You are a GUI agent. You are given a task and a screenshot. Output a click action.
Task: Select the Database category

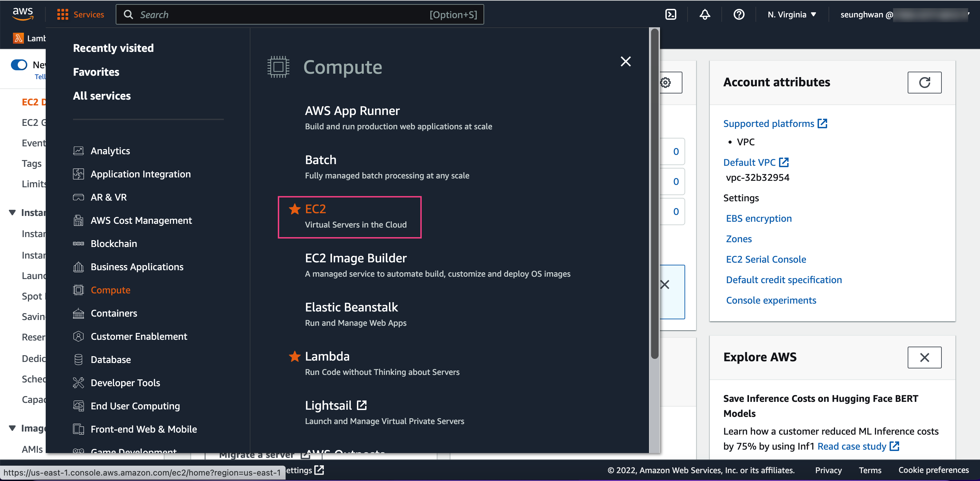coord(111,359)
